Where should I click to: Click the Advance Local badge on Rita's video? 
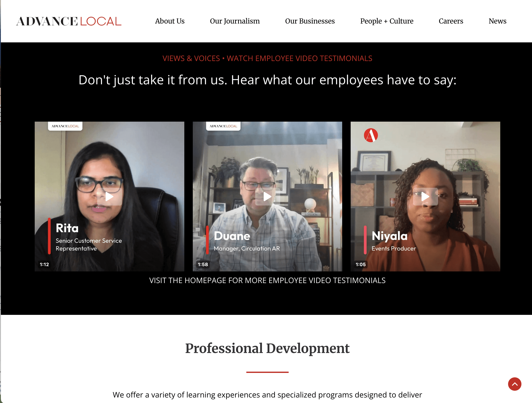click(65, 126)
